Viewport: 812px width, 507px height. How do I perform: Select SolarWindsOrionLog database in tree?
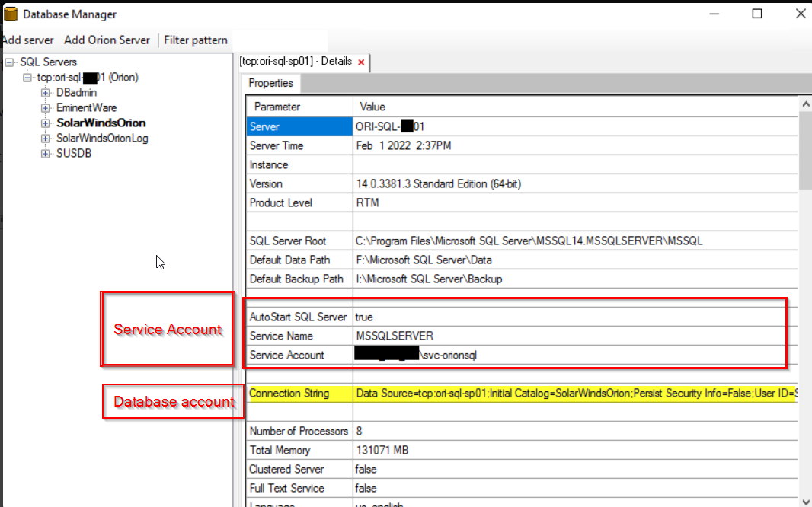102,139
